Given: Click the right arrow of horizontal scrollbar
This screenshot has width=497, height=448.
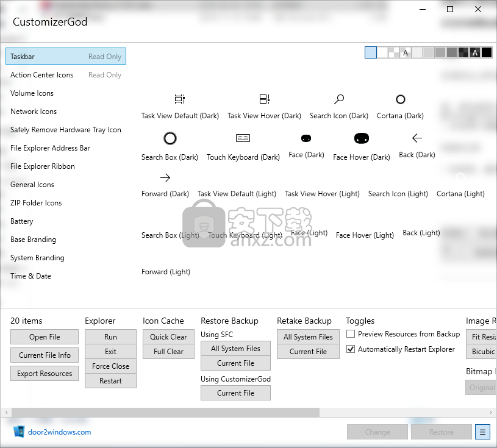Looking at the screenshot, I should pyautogui.click(x=491, y=412).
